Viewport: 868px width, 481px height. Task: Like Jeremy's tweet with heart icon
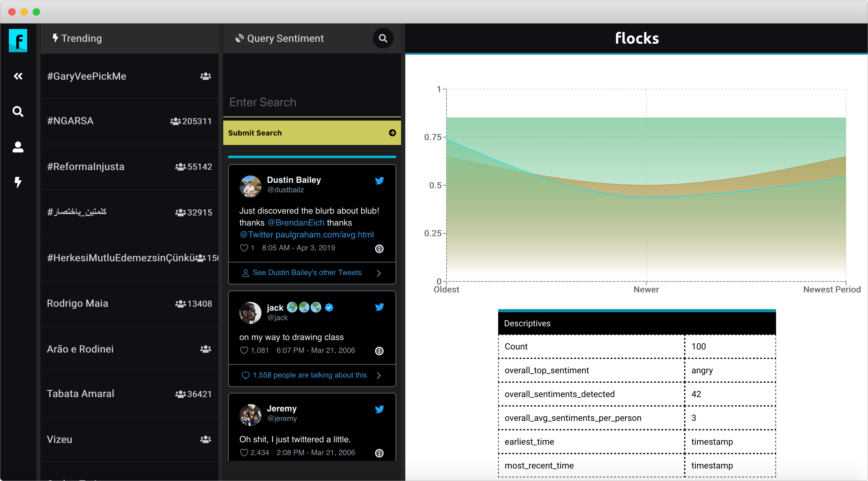click(244, 453)
